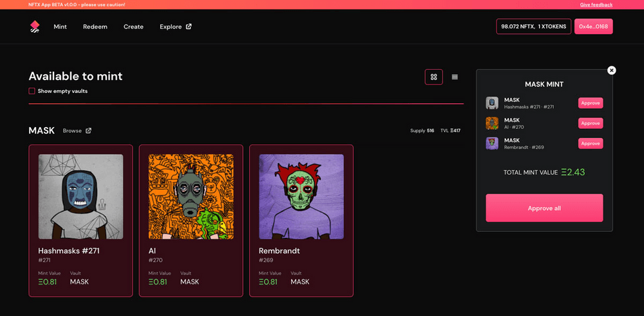This screenshot has height=316, width=644.
Task: Switch to grid view layout
Action: (433, 77)
